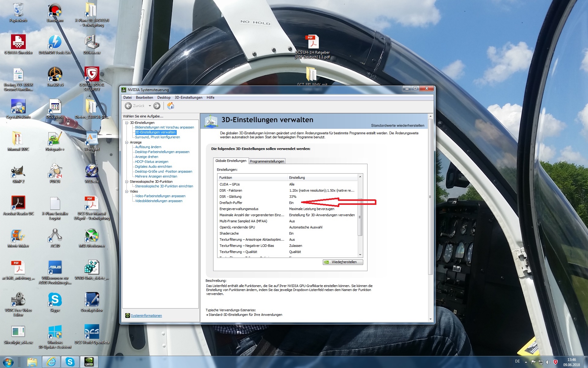This screenshot has height=368, width=588.
Task: Open Bildeinstellungen mit Vorschau anpassen
Action: (x=164, y=127)
